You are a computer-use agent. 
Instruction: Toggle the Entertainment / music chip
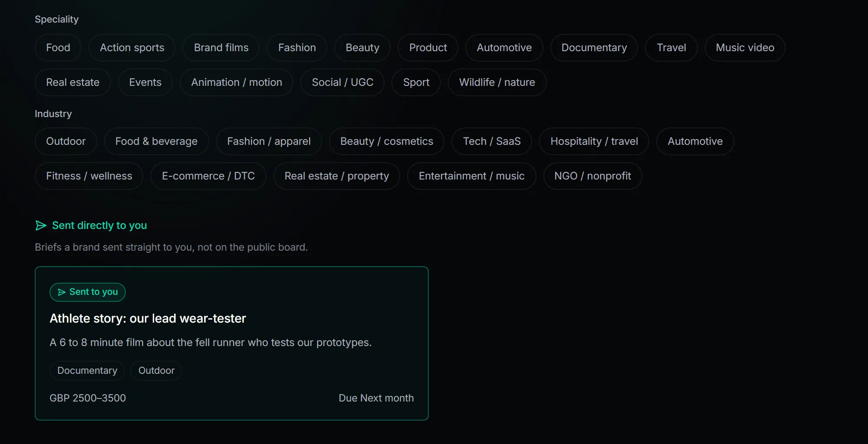coord(472,176)
